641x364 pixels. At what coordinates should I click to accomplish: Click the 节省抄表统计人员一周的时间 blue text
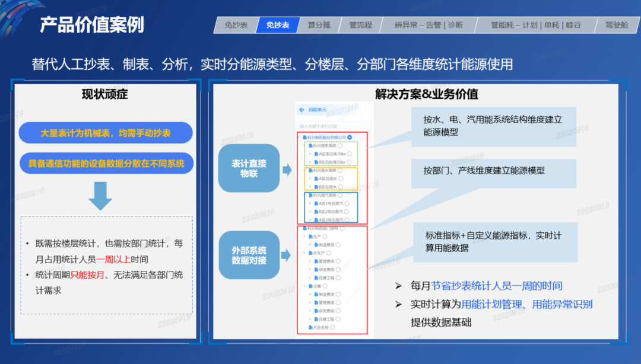(497, 286)
